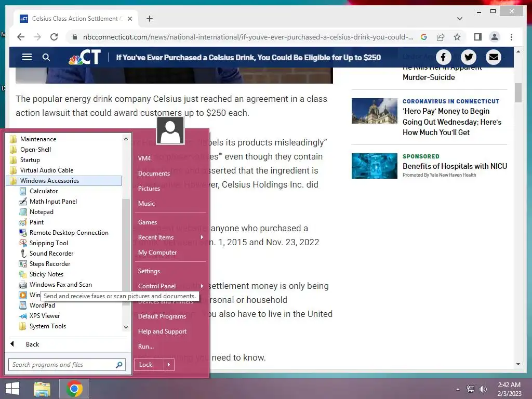Screen dimensions: 532x399
Task: Open Chrome tab search dropdown chevron
Action: click(x=460, y=19)
